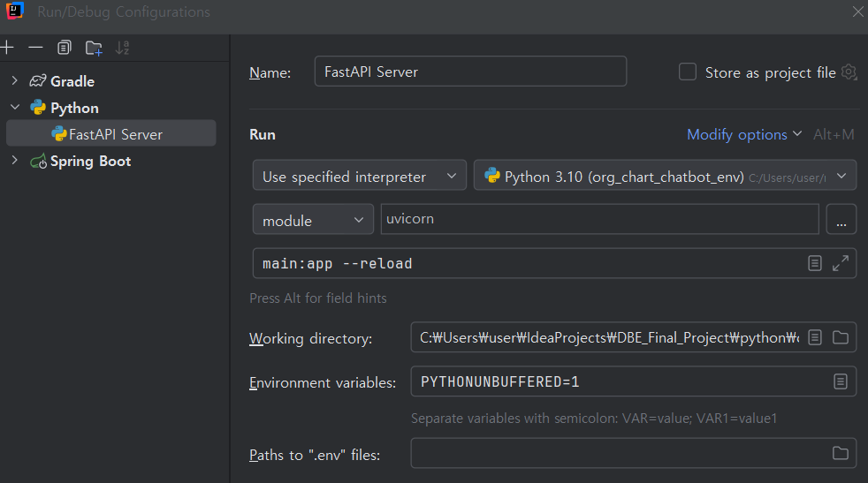Remove the selected configuration with minus icon

point(35,48)
